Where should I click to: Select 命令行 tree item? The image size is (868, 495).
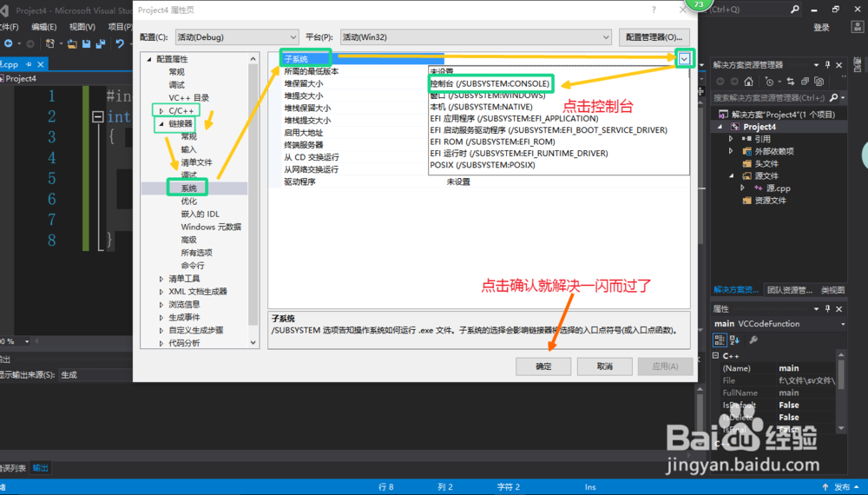point(193,265)
